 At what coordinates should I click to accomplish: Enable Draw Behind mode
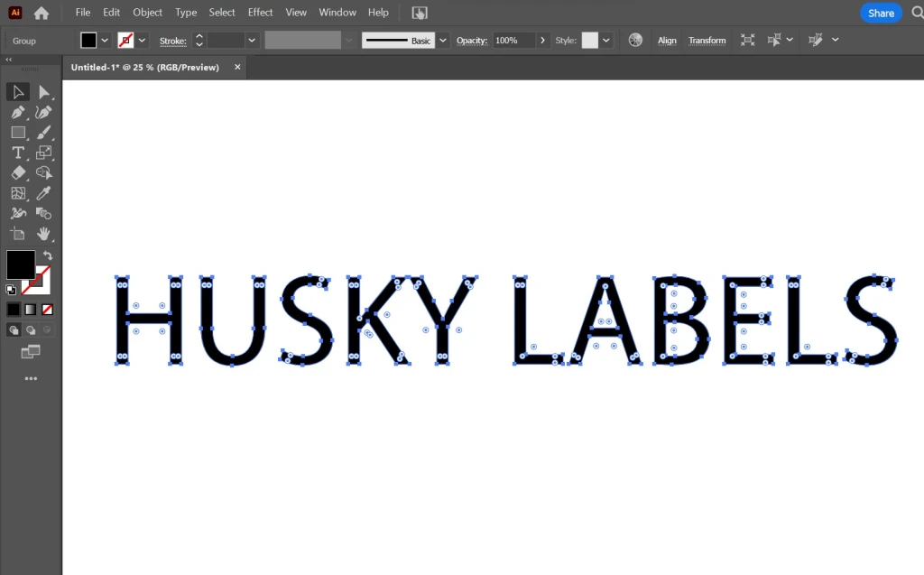tap(31, 330)
